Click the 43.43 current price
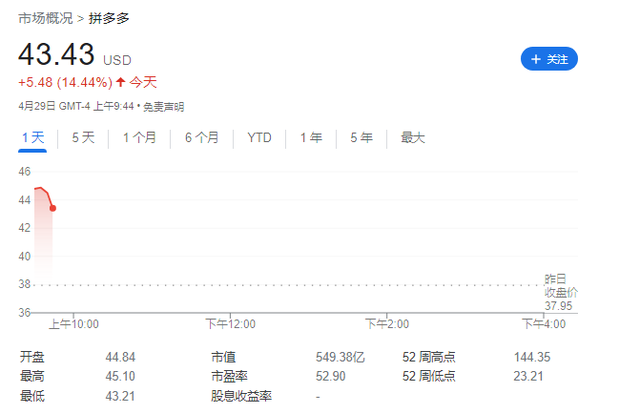The height and width of the screenshot is (413, 640). (x=56, y=54)
